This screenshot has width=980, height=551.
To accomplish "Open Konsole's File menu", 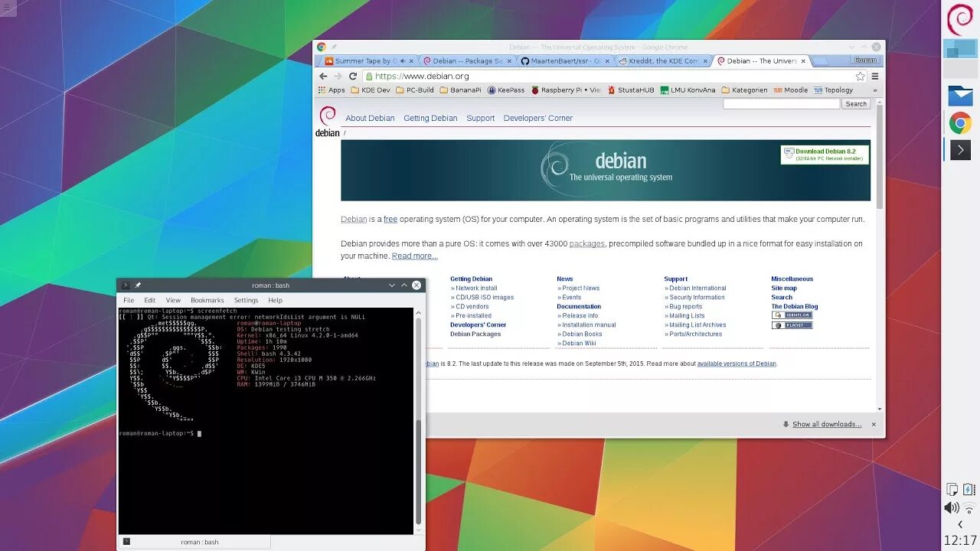I will pos(129,300).
